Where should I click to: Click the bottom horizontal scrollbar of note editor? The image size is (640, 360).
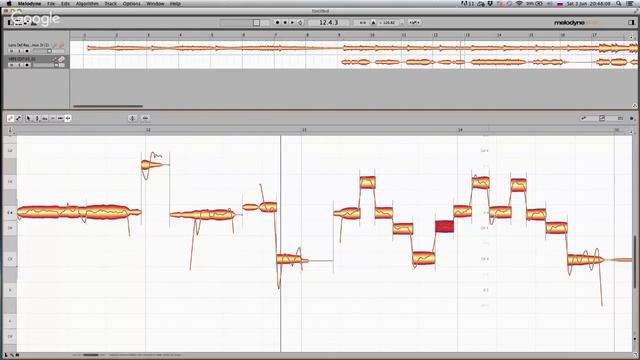coord(91,355)
